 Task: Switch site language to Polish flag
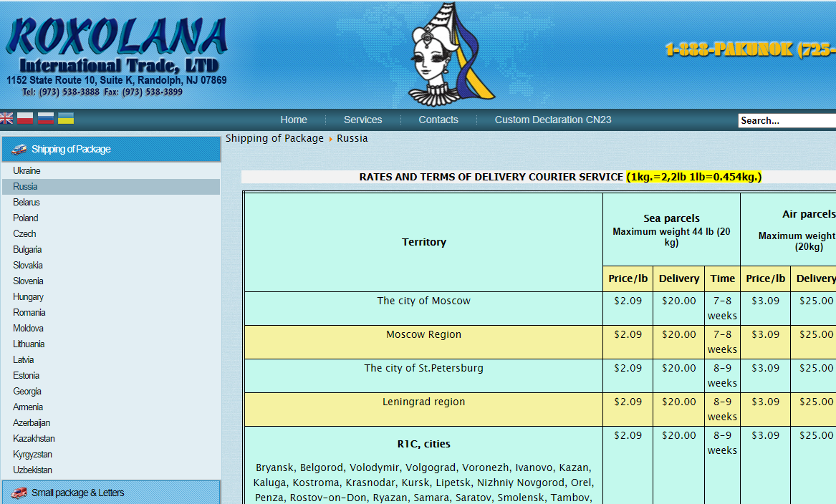(25, 118)
